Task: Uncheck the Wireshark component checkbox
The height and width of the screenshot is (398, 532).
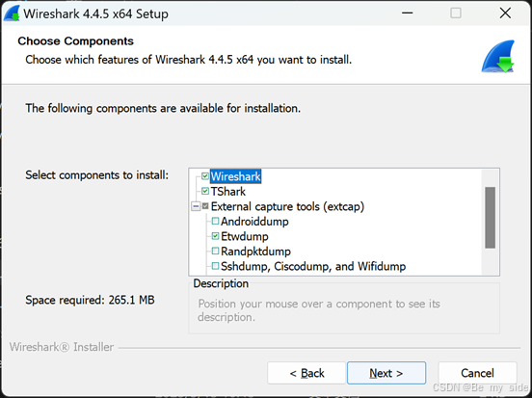Action: coord(205,176)
